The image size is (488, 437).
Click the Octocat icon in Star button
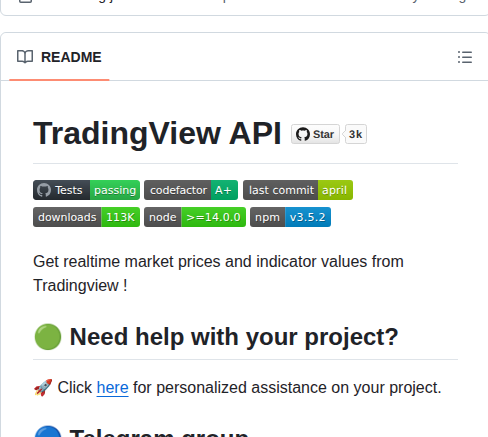pyautogui.click(x=303, y=134)
